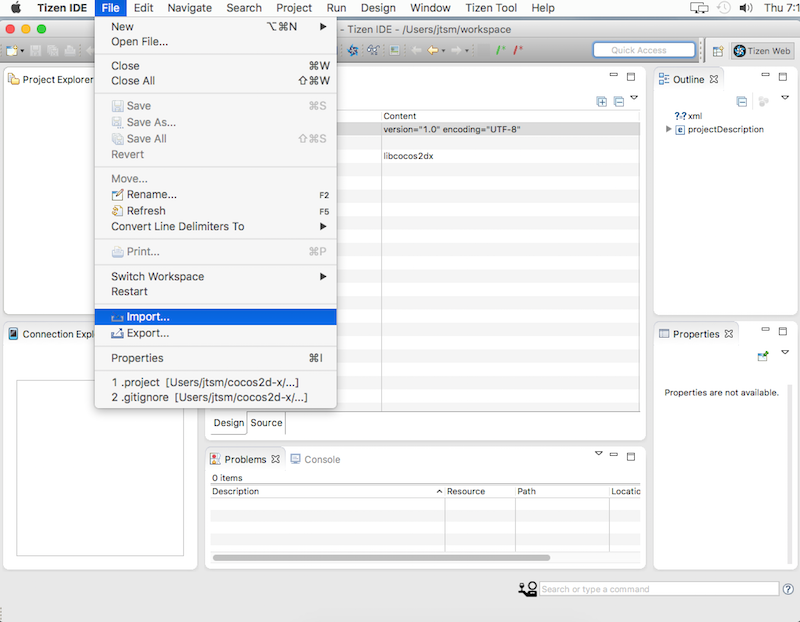Click the Expand All icon in editor

(601, 101)
